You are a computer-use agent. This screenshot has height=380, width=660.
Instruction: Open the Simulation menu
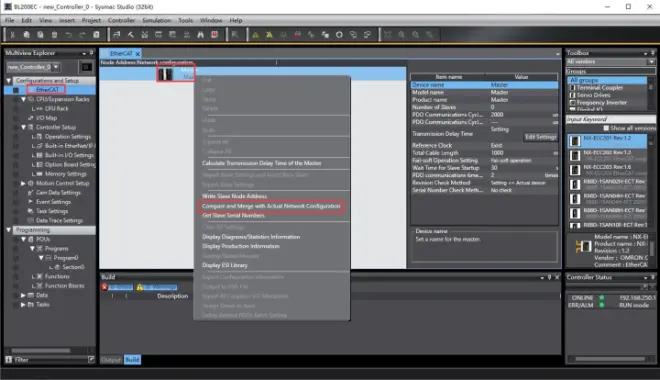click(157, 20)
